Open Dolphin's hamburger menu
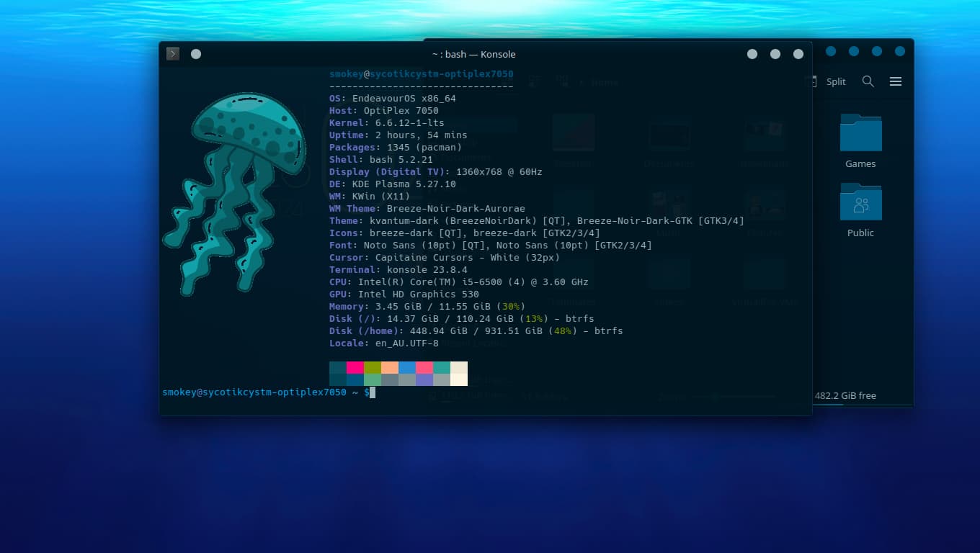This screenshot has height=553, width=980. (896, 81)
